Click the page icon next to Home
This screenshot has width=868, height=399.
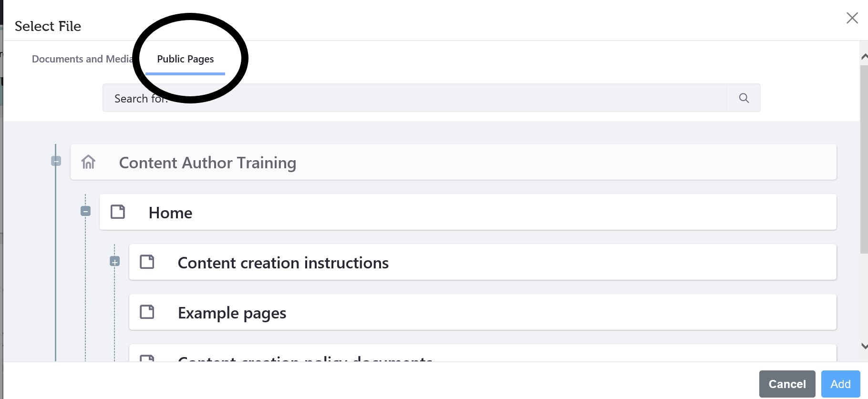118,212
